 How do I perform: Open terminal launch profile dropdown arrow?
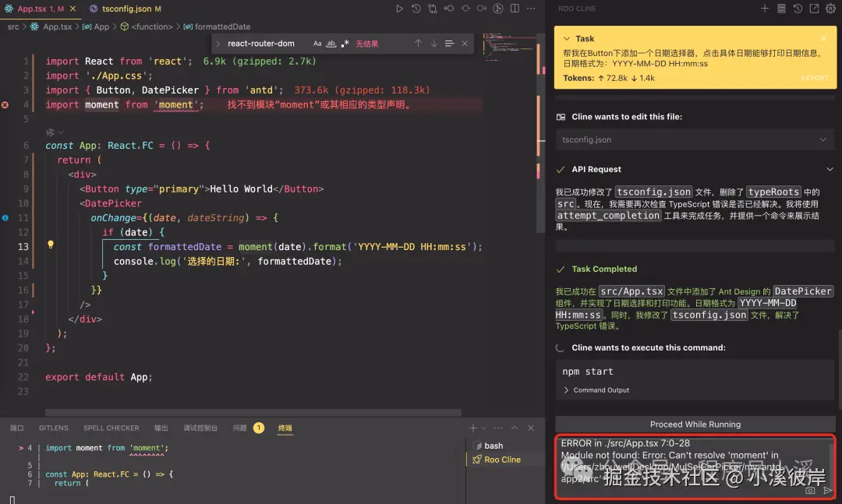[483, 428]
